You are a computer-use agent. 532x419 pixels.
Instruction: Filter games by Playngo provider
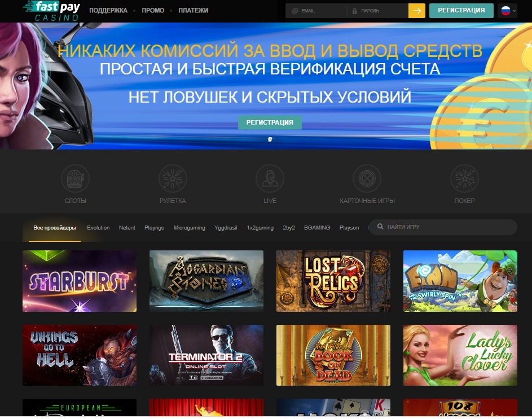pyautogui.click(x=155, y=228)
